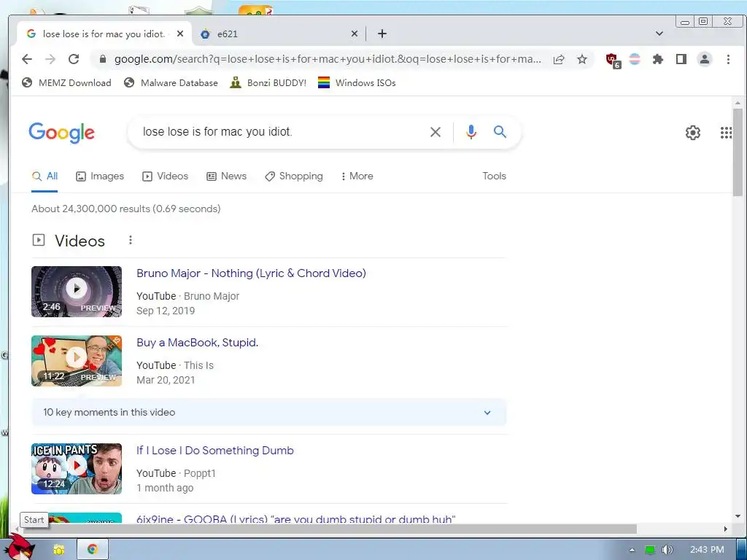The height and width of the screenshot is (560, 747).
Task: Open the Extensions puzzle menu
Action: click(658, 59)
